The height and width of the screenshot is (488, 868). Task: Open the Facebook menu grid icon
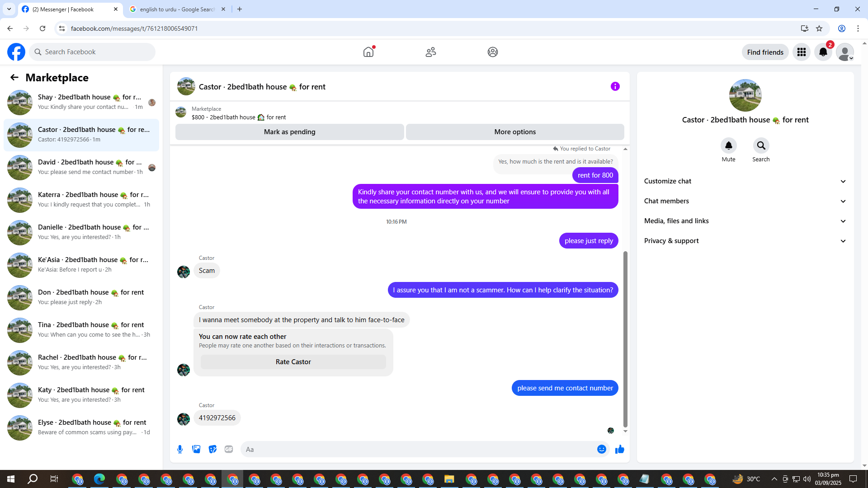[x=802, y=52]
